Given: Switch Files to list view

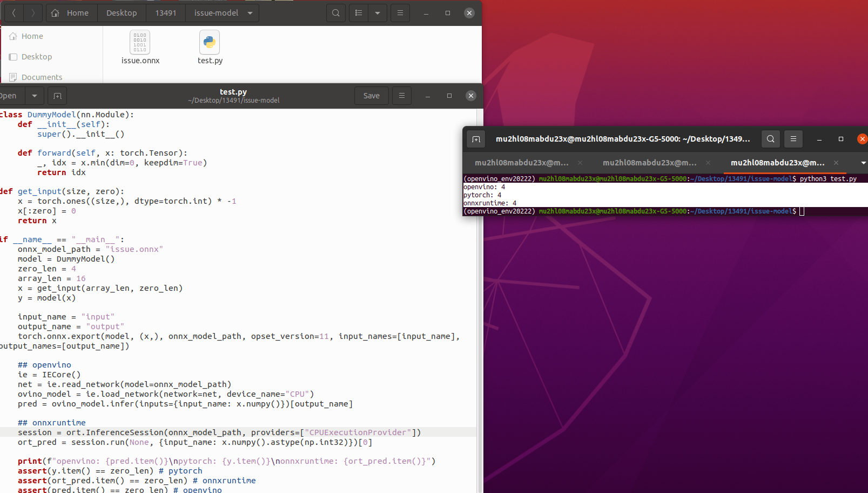Looking at the screenshot, I should pos(358,12).
